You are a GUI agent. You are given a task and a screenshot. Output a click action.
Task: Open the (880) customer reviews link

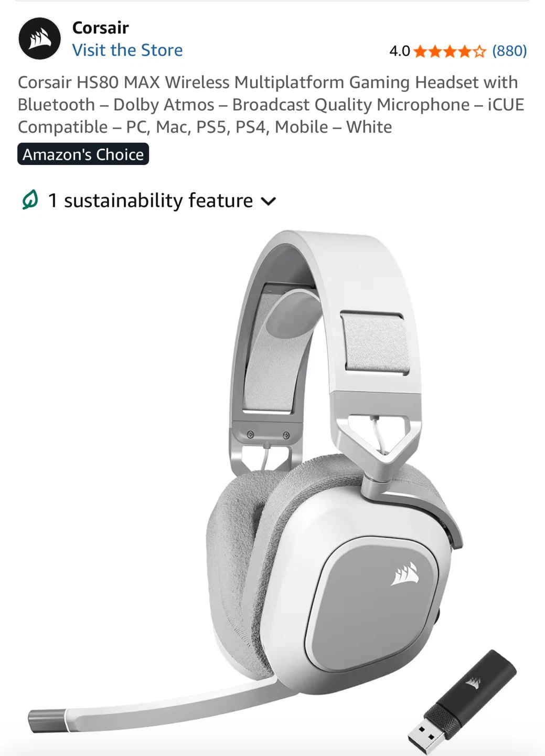pyautogui.click(x=509, y=51)
